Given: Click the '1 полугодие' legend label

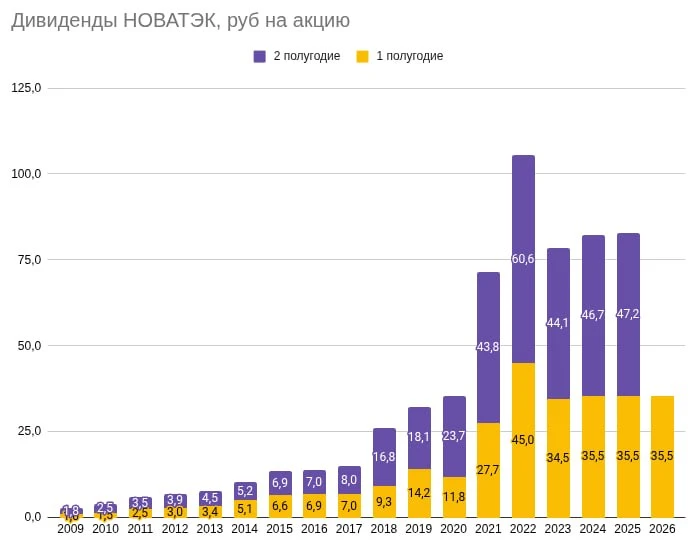Looking at the screenshot, I should click(410, 56).
